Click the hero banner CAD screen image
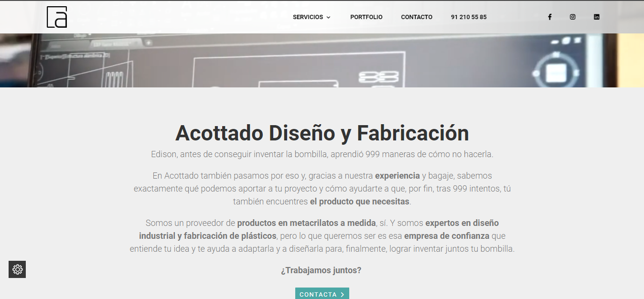Viewport: 644px width, 299px height. (x=322, y=60)
